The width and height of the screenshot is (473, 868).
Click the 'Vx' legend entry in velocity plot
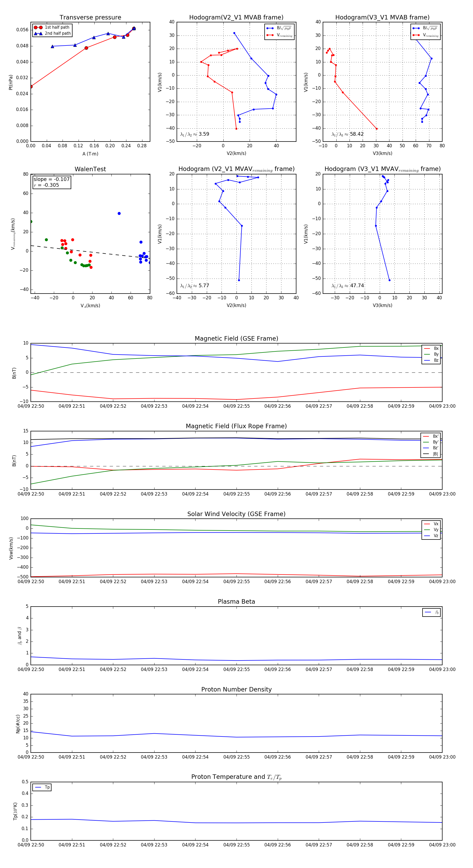click(x=431, y=524)
